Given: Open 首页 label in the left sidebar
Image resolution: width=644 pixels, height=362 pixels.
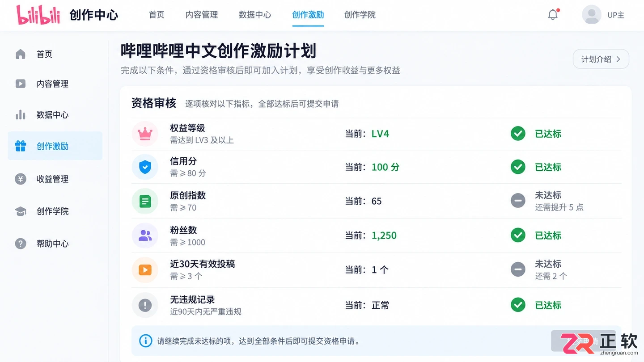Looking at the screenshot, I should pos(45,54).
